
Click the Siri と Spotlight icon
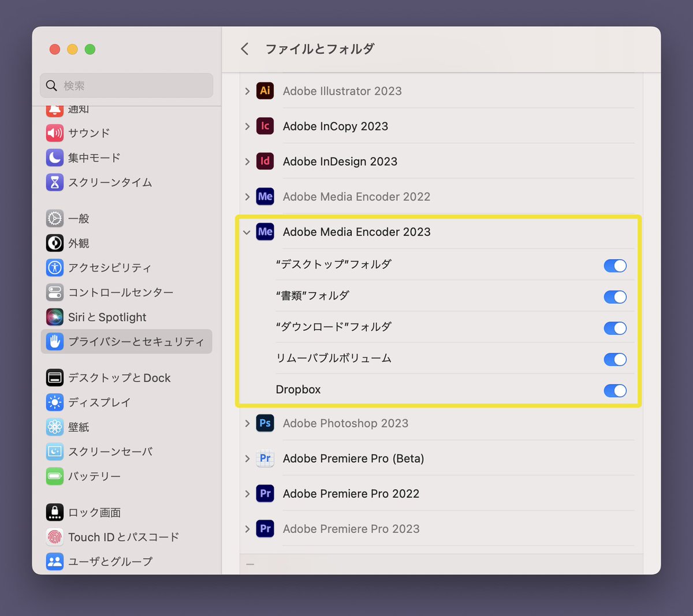tap(55, 317)
